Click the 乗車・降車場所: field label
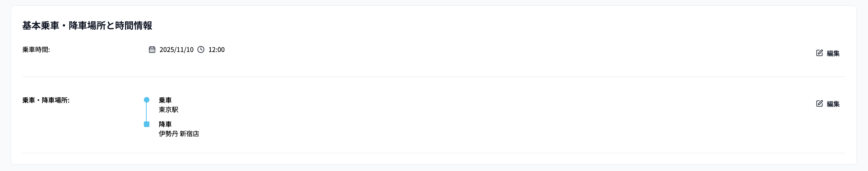The height and width of the screenshot is (171, 868). [x=46, y=100]
